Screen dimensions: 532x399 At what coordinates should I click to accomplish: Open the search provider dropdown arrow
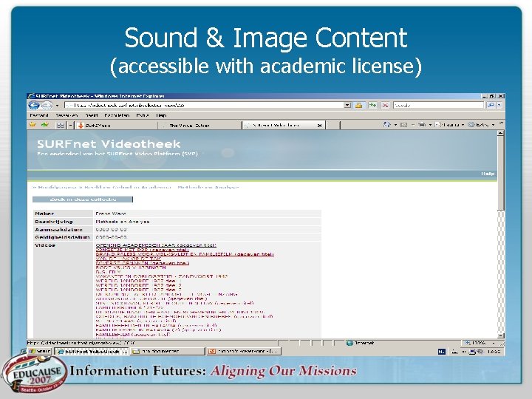499,105
